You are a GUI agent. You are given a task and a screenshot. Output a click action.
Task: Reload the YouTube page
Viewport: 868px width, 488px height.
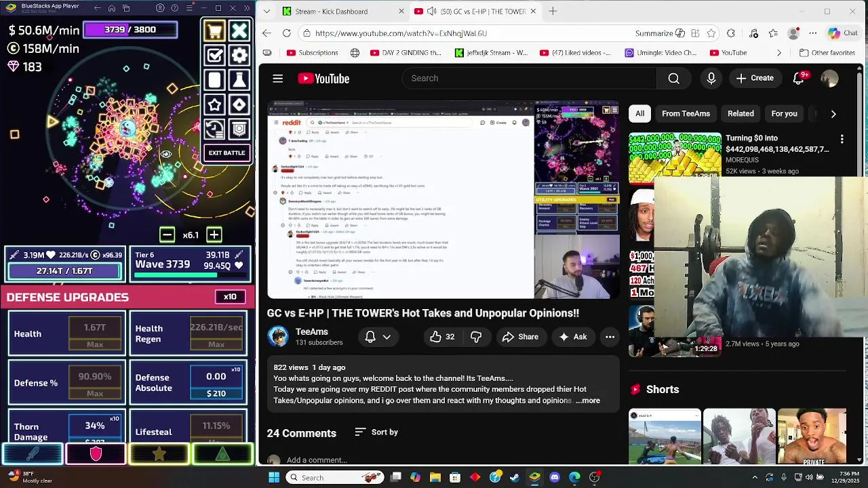[x=287, y=33]
